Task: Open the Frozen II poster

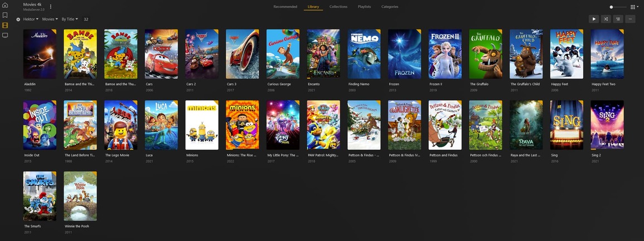Action: 445,53
